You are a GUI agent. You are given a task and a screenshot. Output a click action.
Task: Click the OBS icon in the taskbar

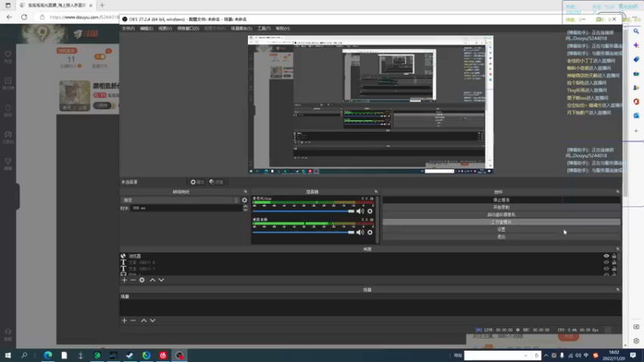pos(180,356)
